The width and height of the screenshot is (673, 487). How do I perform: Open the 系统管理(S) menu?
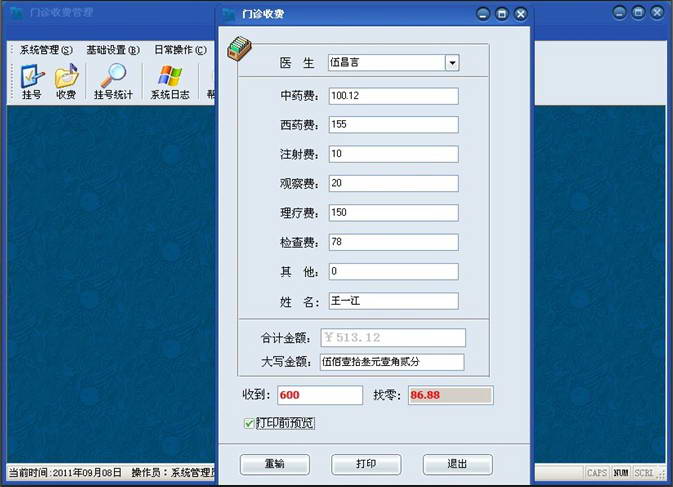click(46, 50)
